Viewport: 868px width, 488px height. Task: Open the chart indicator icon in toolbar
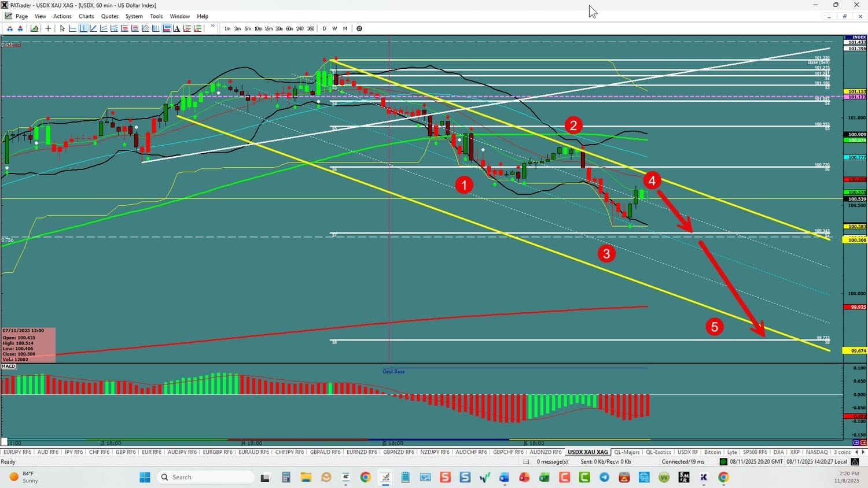pos(35,28)
